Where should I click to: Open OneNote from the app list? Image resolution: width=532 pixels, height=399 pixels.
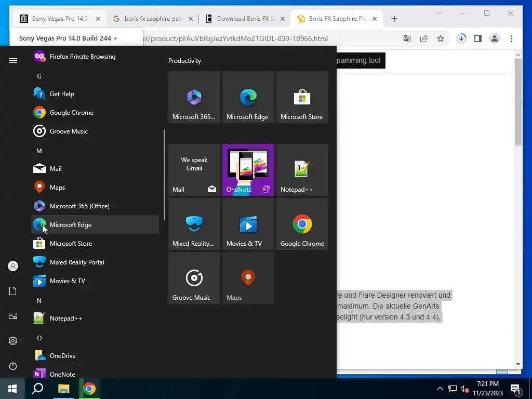point(95,374)
